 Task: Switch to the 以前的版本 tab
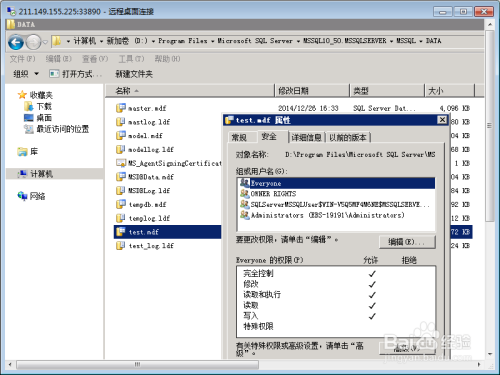(348, 137)
